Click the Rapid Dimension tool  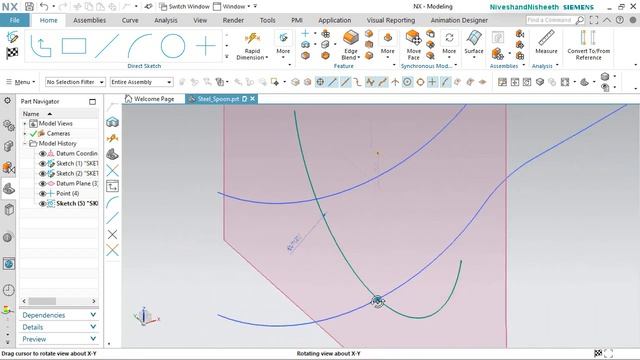pos(252,46)
